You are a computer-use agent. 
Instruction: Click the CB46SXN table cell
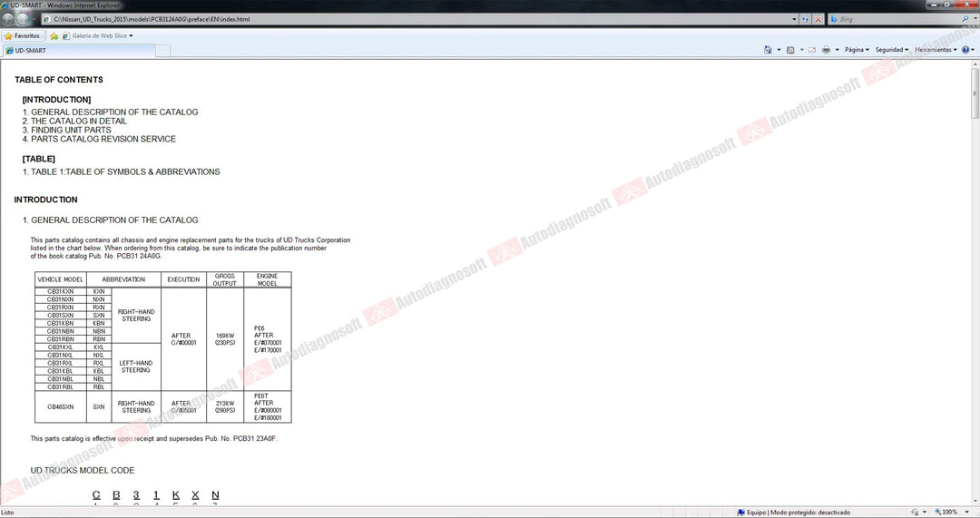point(61,406)
